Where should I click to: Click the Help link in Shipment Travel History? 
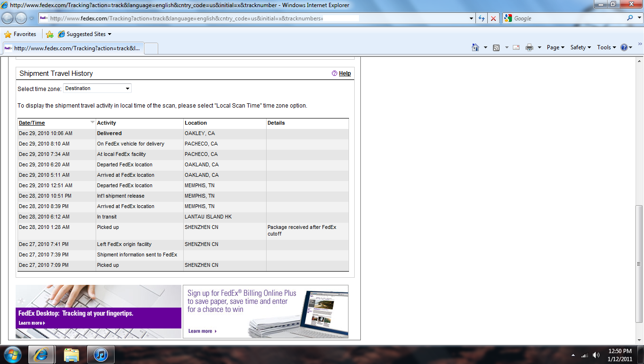345,73
